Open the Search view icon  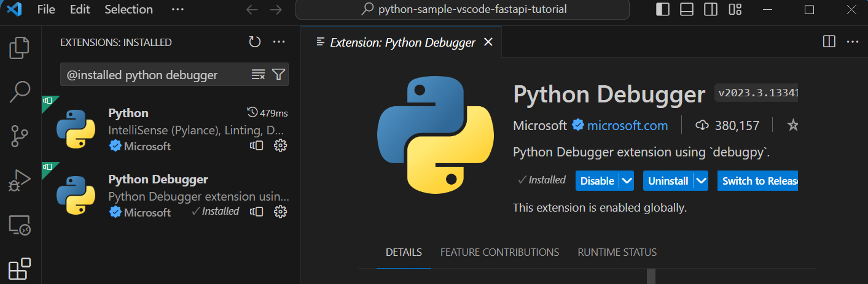point(20,91)
